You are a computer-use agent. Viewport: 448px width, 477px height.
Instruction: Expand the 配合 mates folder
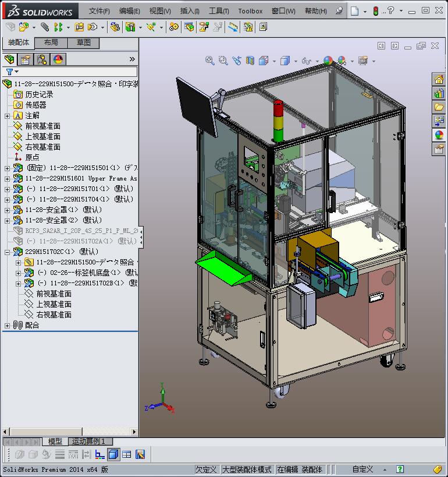(8, 326)
